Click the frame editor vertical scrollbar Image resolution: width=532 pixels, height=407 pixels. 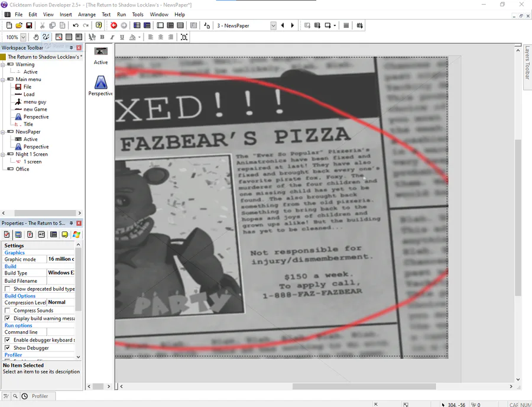(x=518, y=217)
